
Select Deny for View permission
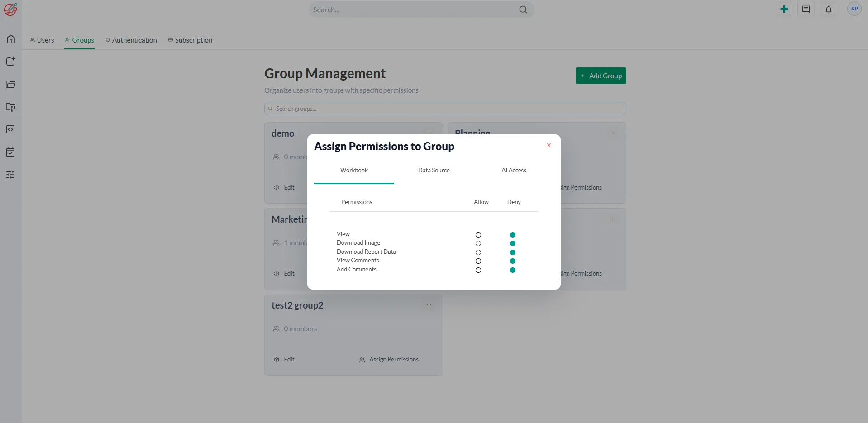(x=513, y=235)
